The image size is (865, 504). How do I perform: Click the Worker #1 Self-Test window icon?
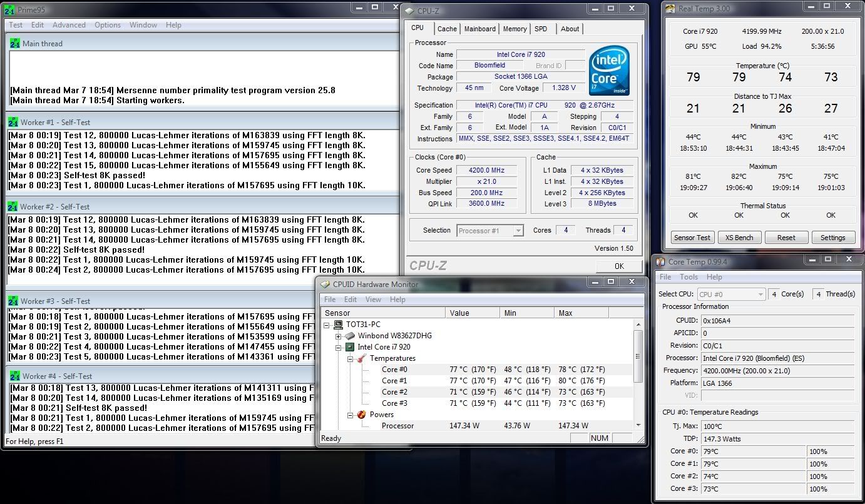13,122
